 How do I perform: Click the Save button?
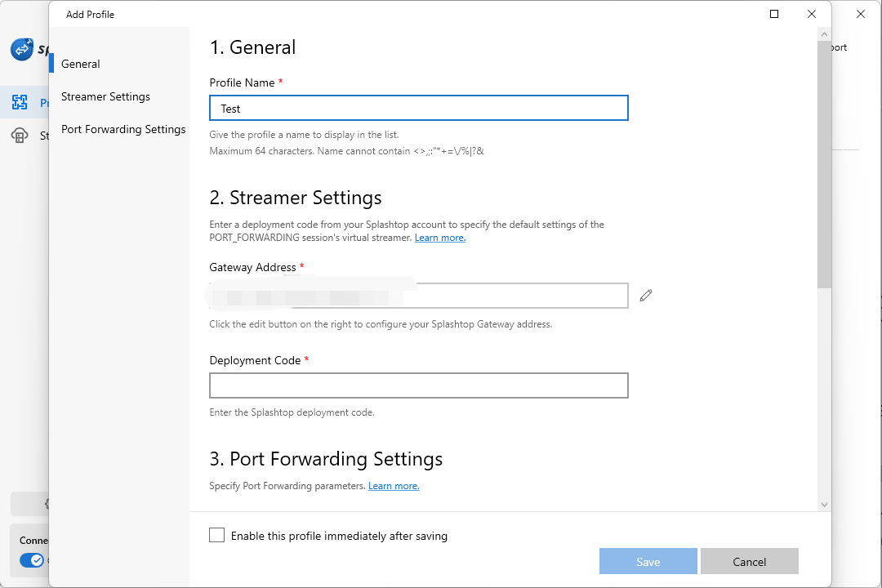pyautogui.click(x=648, y=561)
